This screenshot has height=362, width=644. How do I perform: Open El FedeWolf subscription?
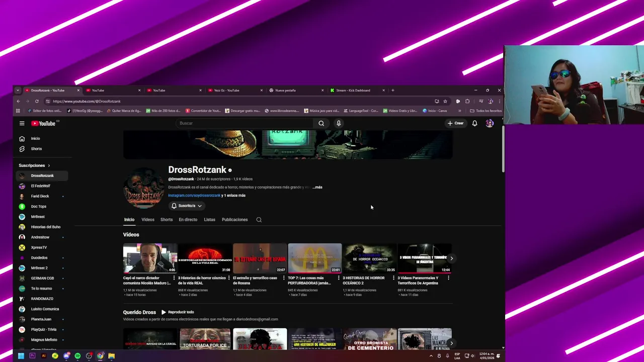tap(42, 186)
